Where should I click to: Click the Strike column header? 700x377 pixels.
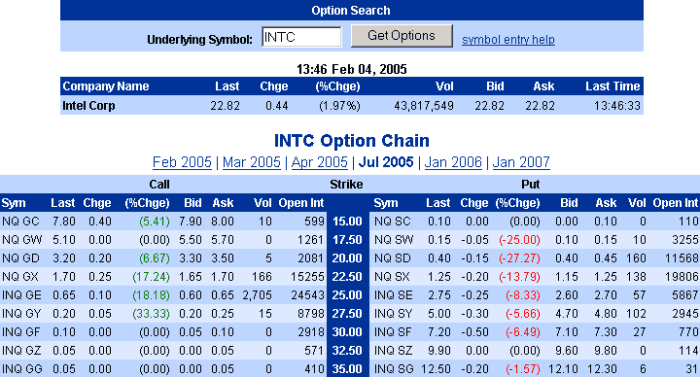click(346, 184)
